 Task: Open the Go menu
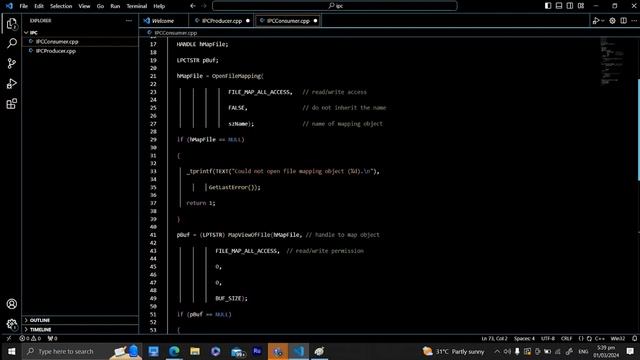(100, 6)
